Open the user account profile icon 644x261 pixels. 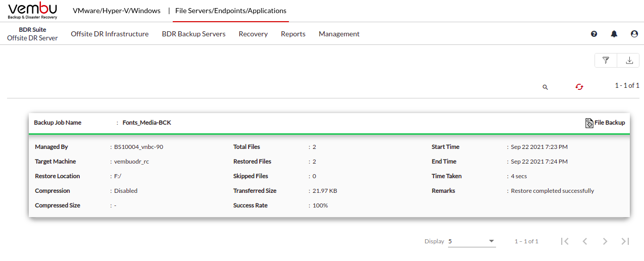click(634, 34)
